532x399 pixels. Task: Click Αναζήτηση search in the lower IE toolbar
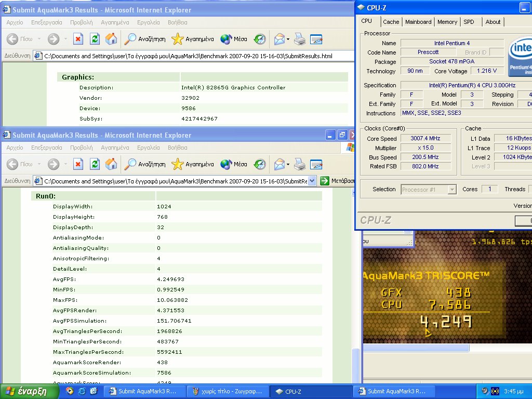point(144,164)
